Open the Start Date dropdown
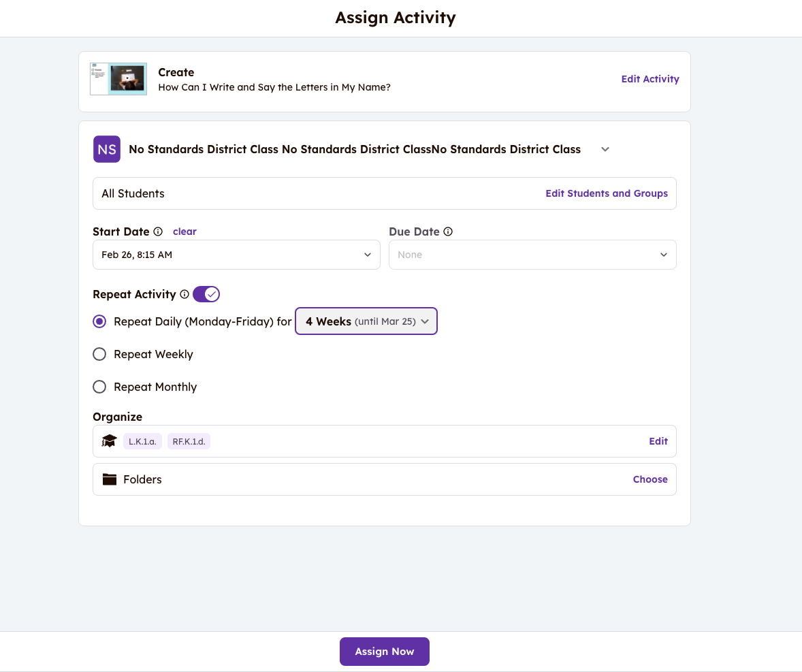Image resolution: width=802 pixels, height=672 pixels. (x=236, y=255)
